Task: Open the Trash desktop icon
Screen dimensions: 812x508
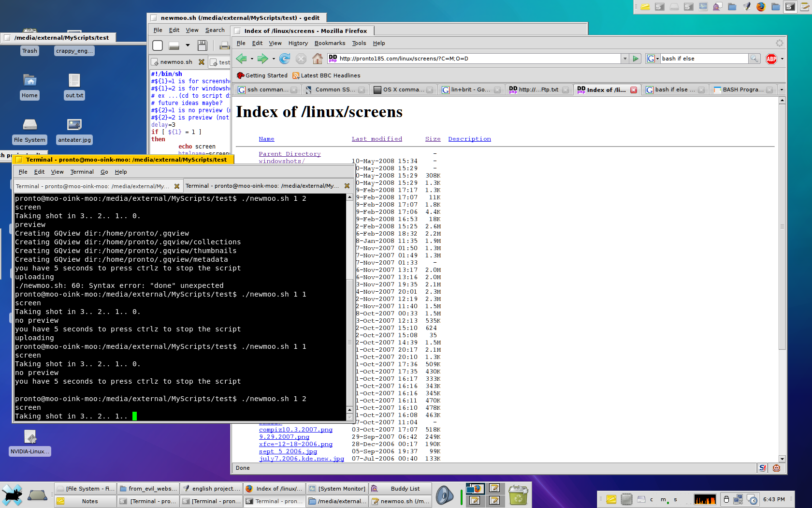Action: [29, 51]
